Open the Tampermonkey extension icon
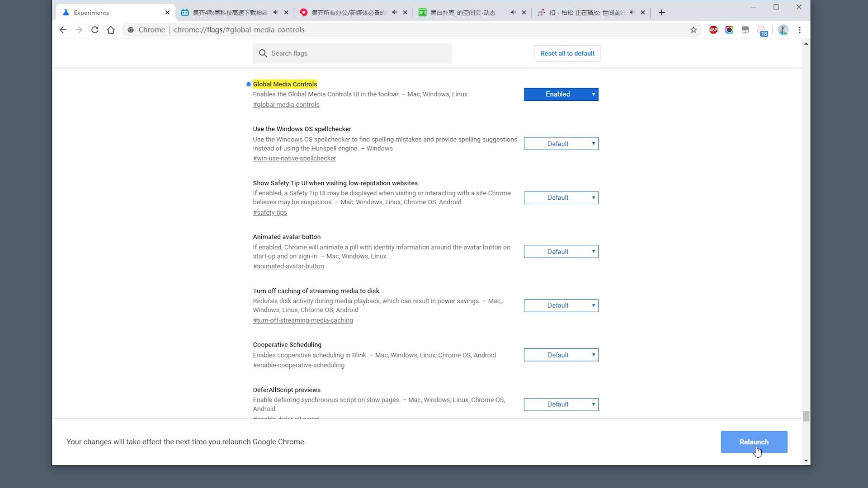Screen dimensions: 868x488 (745, 30)
